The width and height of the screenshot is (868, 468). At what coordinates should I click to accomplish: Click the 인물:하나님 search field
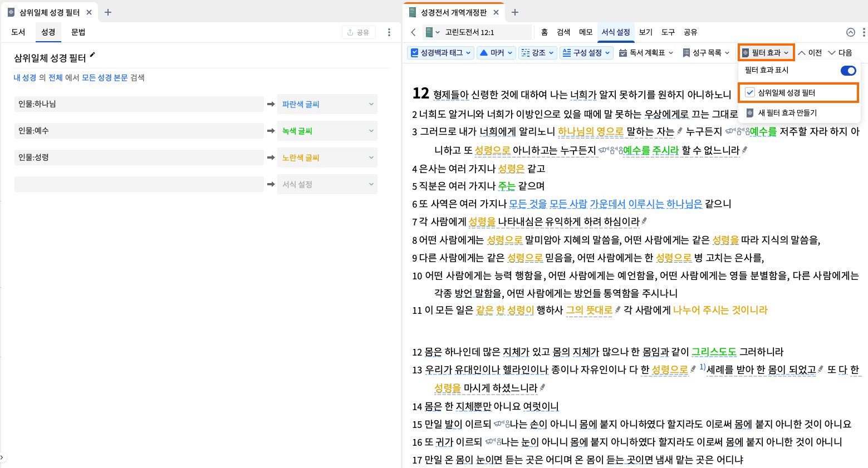tap(139, 104)
